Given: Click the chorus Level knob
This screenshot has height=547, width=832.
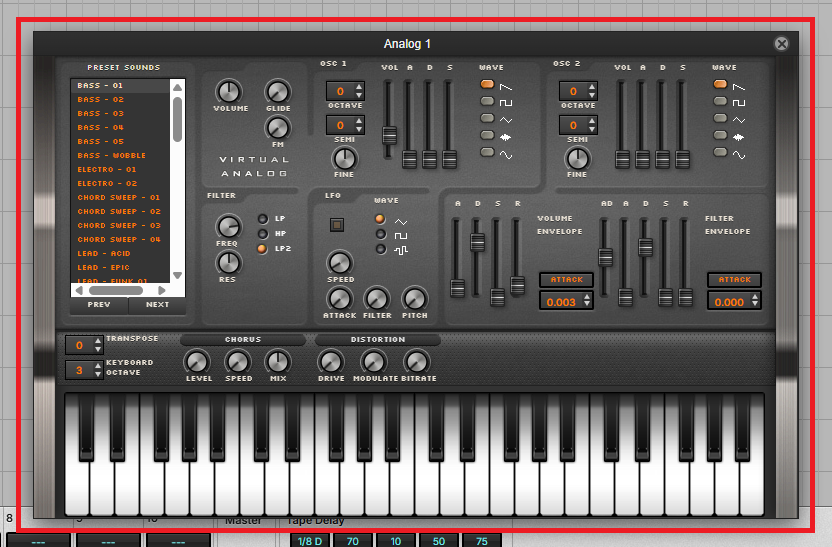Looking at the screenshot, I should [198, 362].
